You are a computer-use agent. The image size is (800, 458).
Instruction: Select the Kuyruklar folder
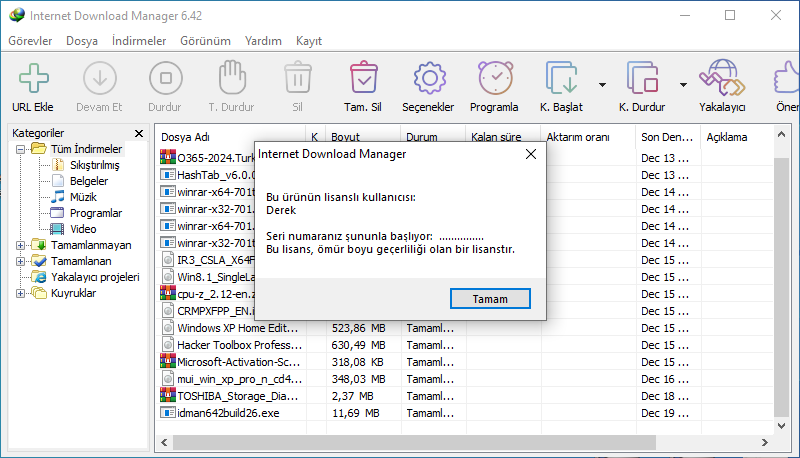[x=73, y=293]
